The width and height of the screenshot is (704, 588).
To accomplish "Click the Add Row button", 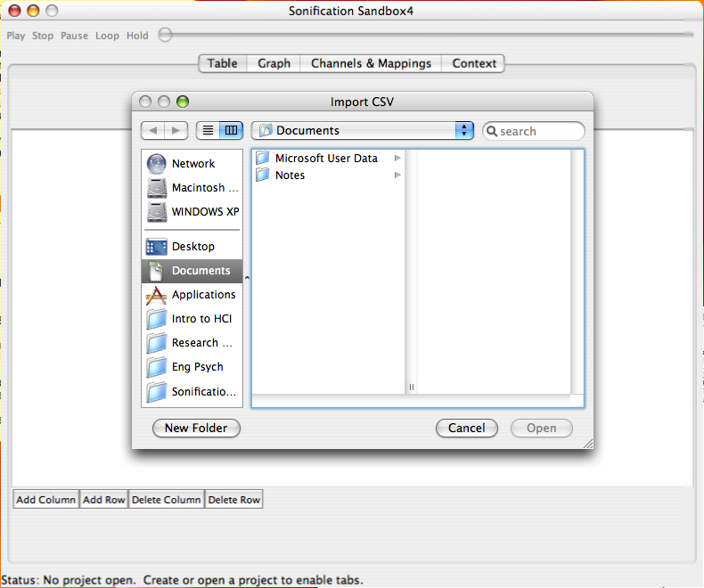I will [x=103, y=500].
